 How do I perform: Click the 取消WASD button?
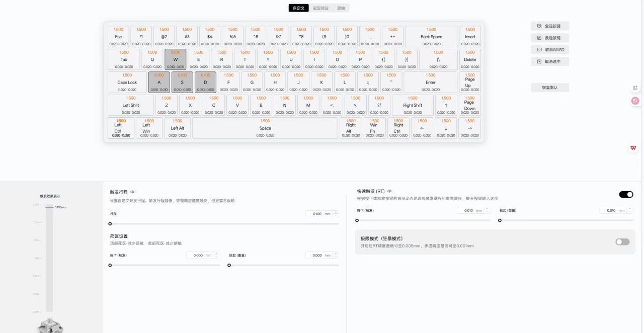[x=550, y=50]
